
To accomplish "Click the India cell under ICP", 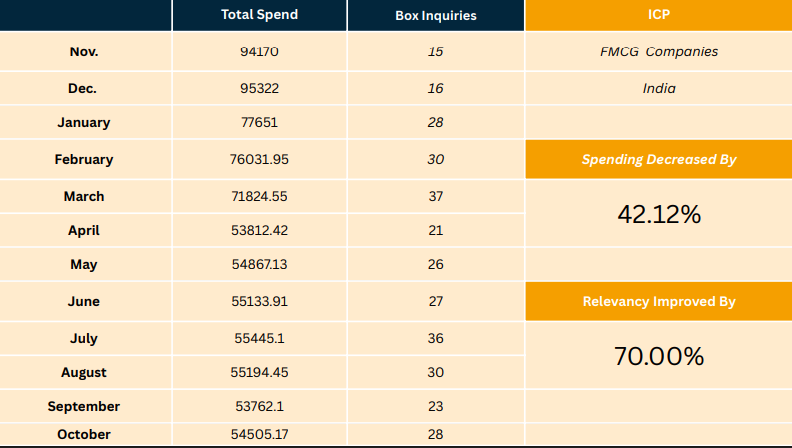I will click(x=658, y=88).
